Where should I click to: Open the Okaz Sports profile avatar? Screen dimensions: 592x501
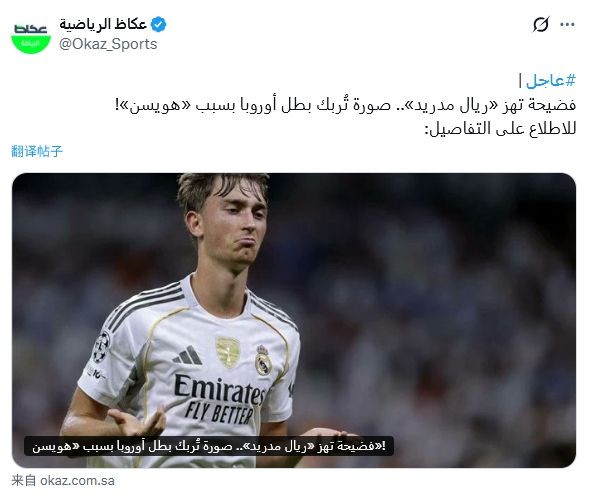(31, 34)
